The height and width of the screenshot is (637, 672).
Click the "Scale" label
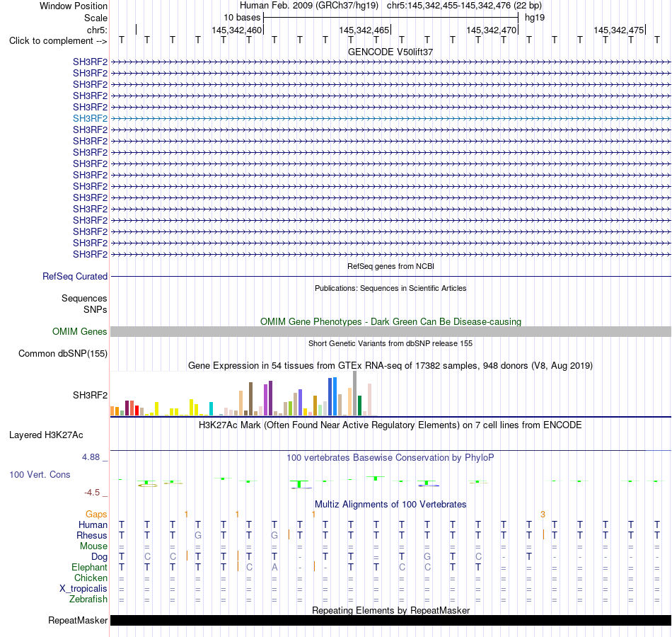(x=95, y=18)
